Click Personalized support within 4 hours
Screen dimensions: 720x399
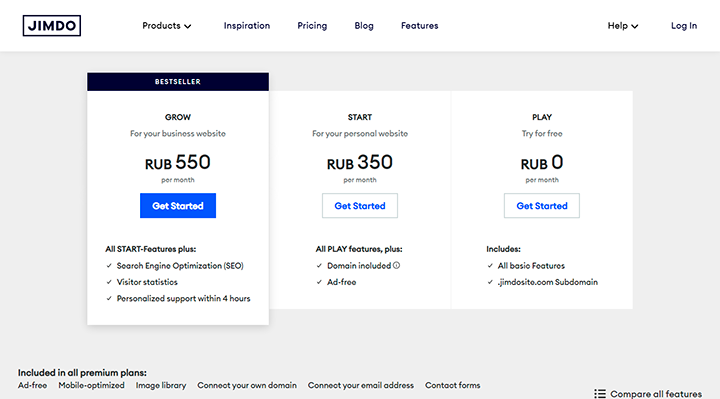coord(184,298)
